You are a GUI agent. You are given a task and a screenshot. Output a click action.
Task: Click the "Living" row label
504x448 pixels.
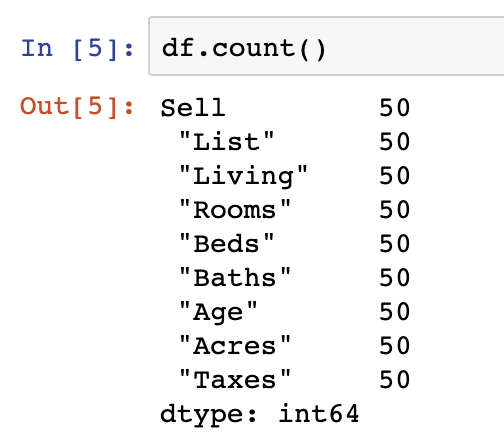tap(243, 176)
